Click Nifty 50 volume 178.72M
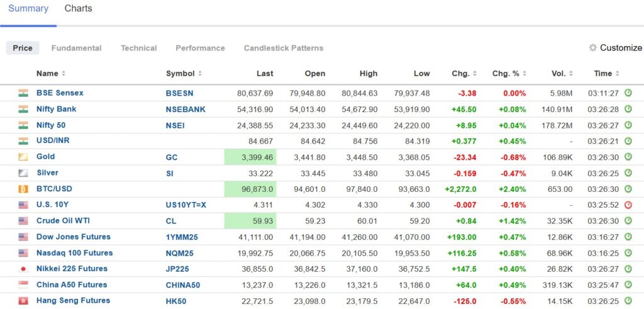644x309 pixels. click(557, 125)
